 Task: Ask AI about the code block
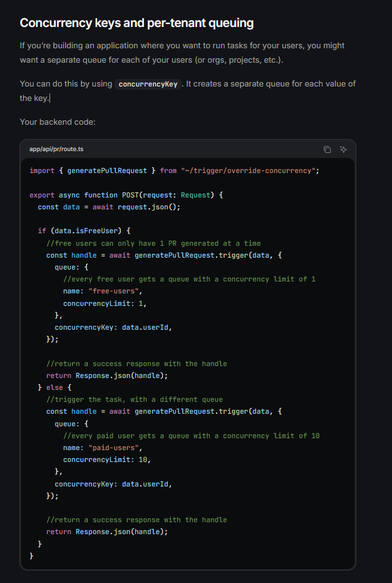[343, 149]
